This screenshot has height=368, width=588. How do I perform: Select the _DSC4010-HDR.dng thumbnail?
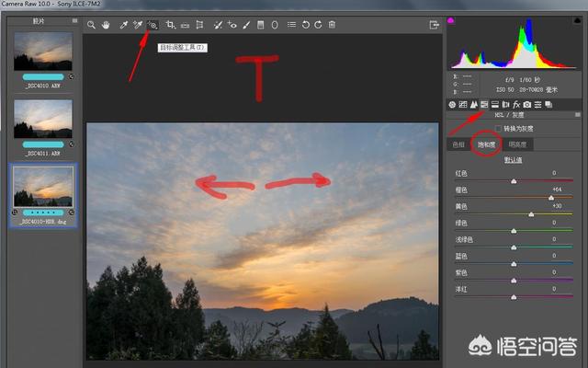43,187
